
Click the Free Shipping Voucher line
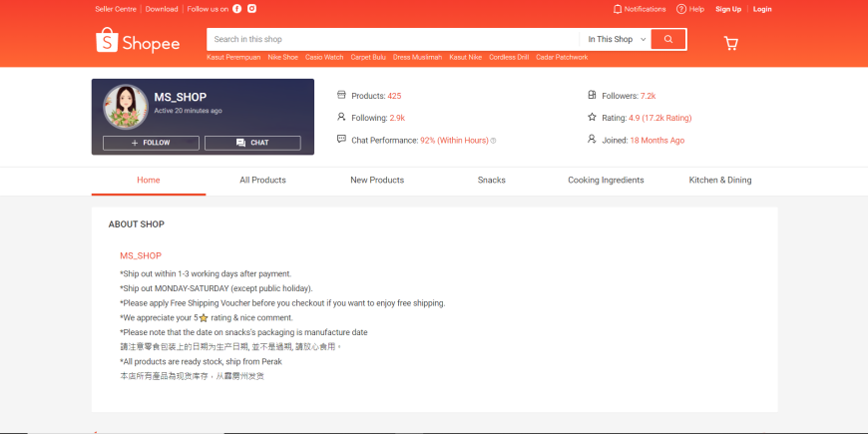tap(282, 303)
